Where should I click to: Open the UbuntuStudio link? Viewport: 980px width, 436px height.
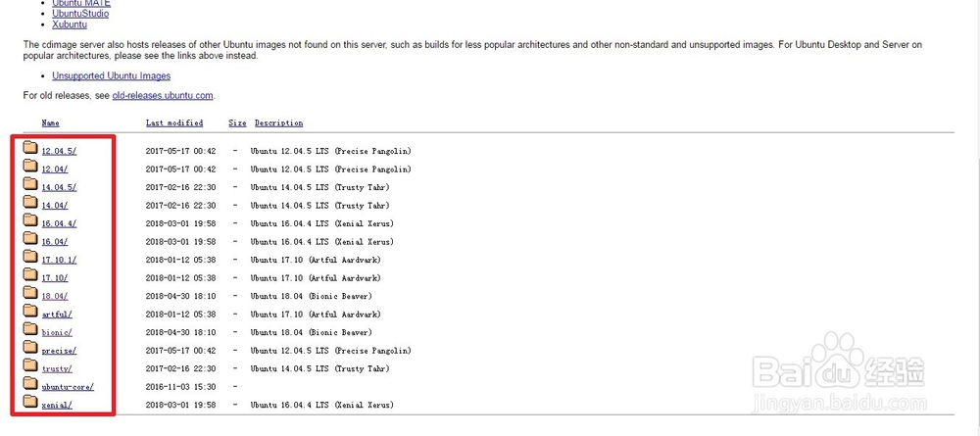[x=80, y=13]
